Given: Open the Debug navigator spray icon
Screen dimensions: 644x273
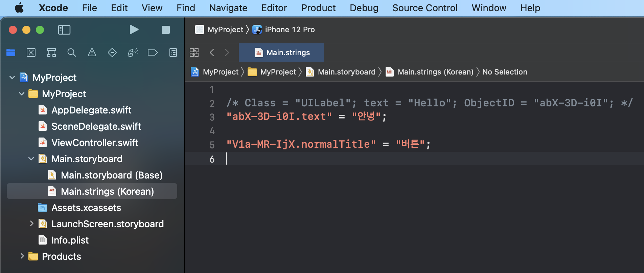Looking at the screenshot, I should (133, 52).
